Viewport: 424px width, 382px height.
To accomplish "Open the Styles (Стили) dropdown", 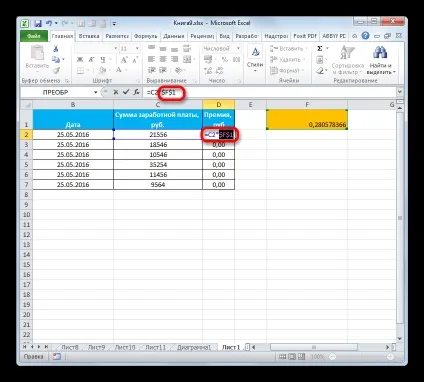I will pos(255,60).
